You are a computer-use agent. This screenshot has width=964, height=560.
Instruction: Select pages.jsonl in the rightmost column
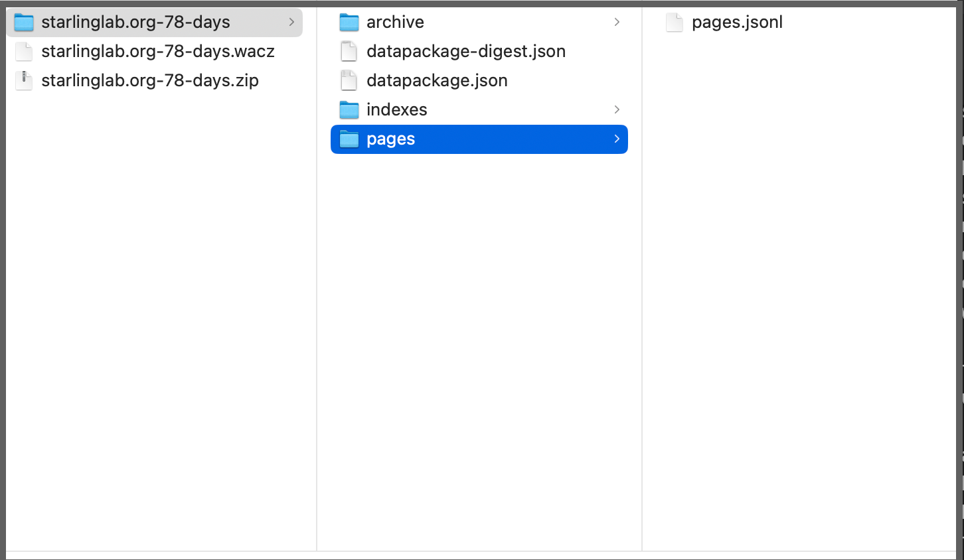point(737,22)
